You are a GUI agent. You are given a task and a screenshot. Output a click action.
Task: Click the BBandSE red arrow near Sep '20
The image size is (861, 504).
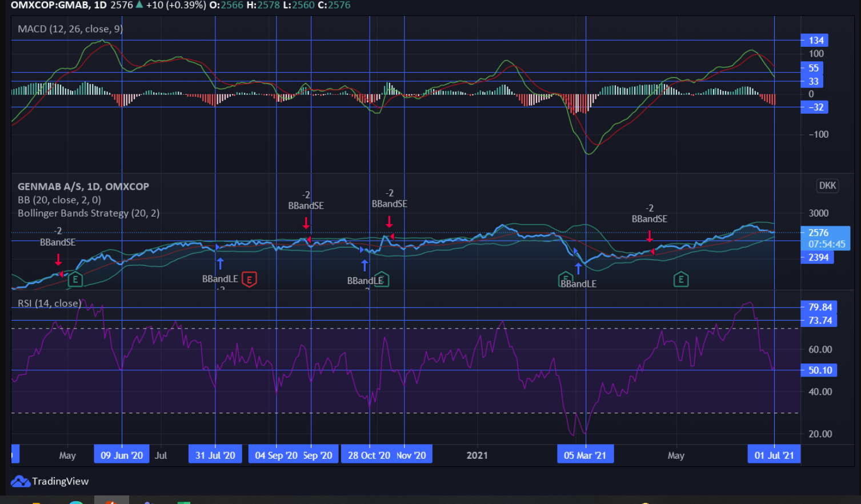point(306,223)
